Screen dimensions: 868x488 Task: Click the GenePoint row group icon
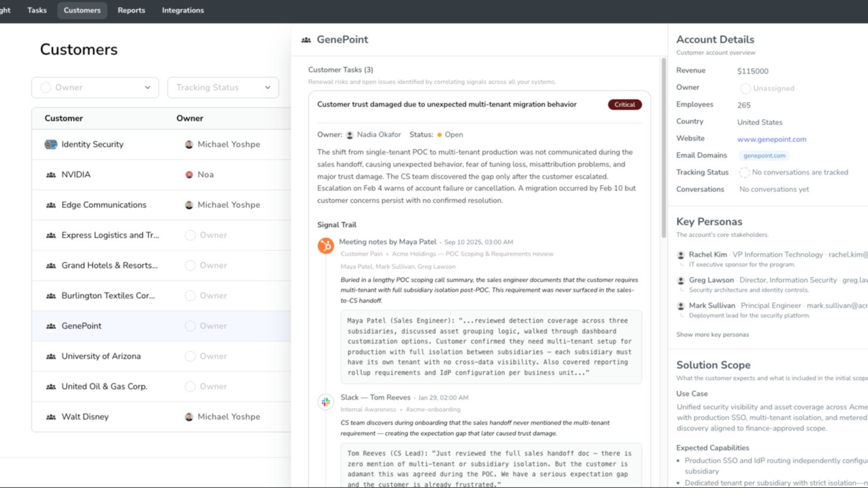pos(51,326)
